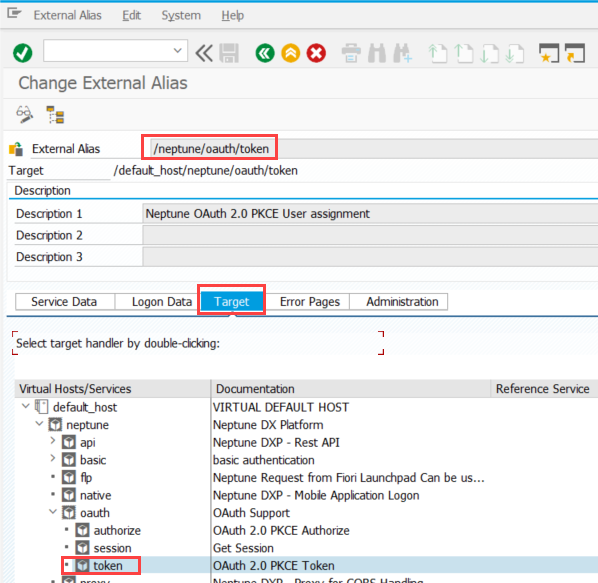The width and height of the screenshot is (598, 583).
Task: Select the oauth service node
Action: tap(95, 513)
